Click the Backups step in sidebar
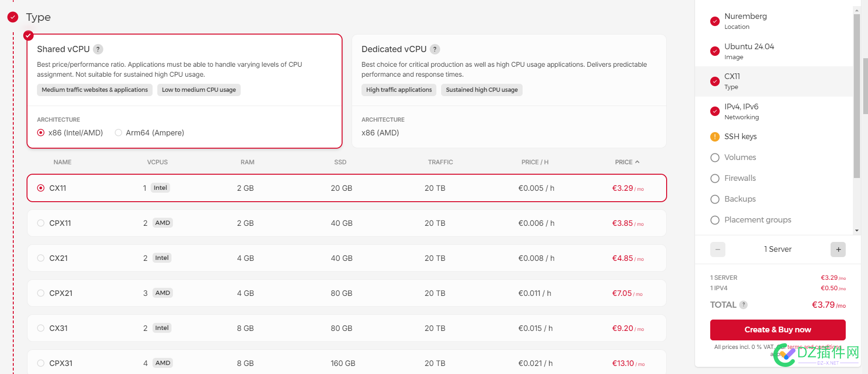 (x=774, y=199)
